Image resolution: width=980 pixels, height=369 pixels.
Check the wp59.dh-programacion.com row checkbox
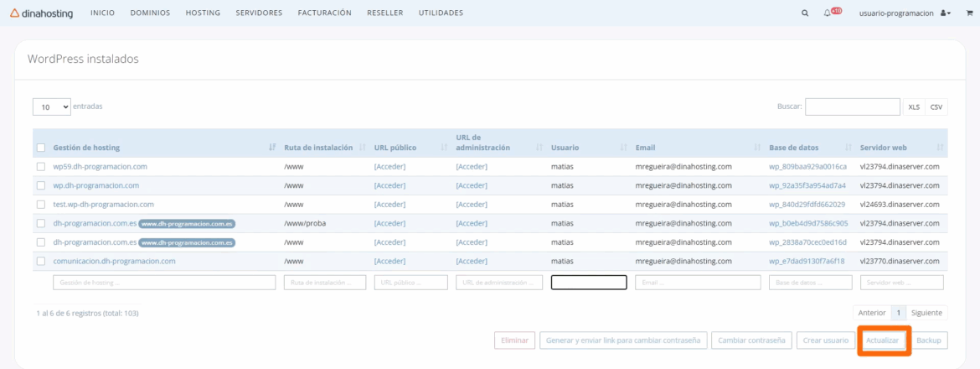click(x=41, y=166)
